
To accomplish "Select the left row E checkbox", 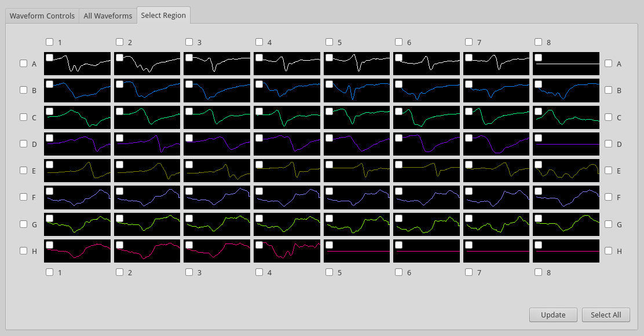I will click(x=24, y=170).
